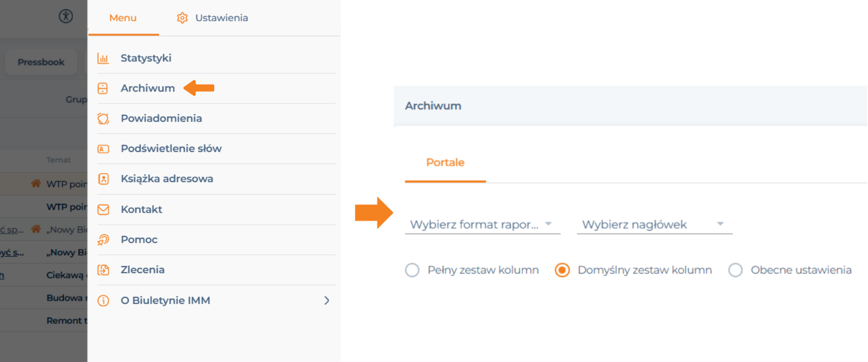
Task: Open the accessibility icon at top left
Action: 66,16
